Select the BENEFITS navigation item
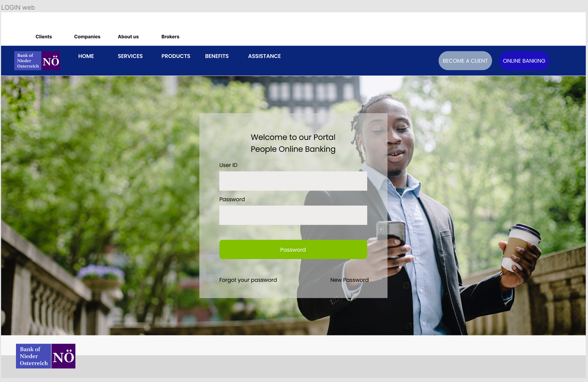The height and width of the screenshot is (382, 588). tap(217, 56)
